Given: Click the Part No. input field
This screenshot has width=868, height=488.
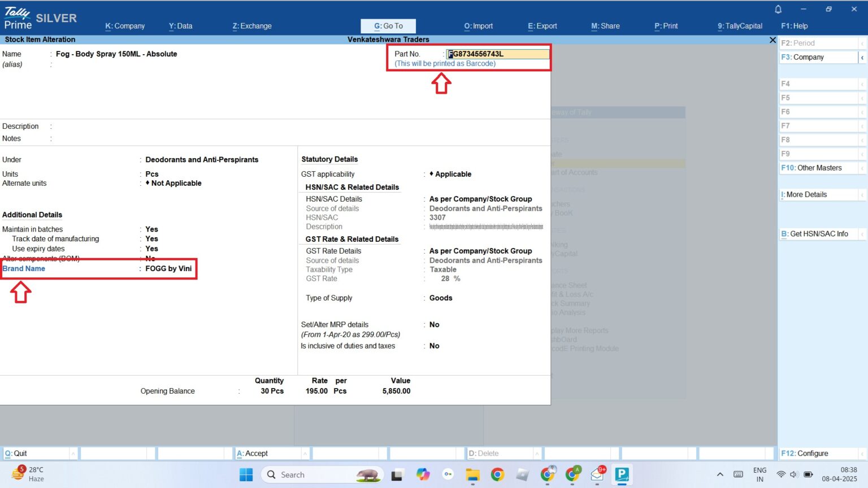Looking at the screenshot, I should point(497,54).
